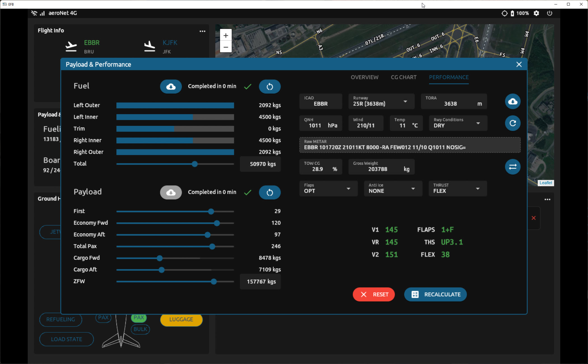588x364 pixels.
Task: Click the swap arrows icon below Gross Weight
Action: coord(512,167)
